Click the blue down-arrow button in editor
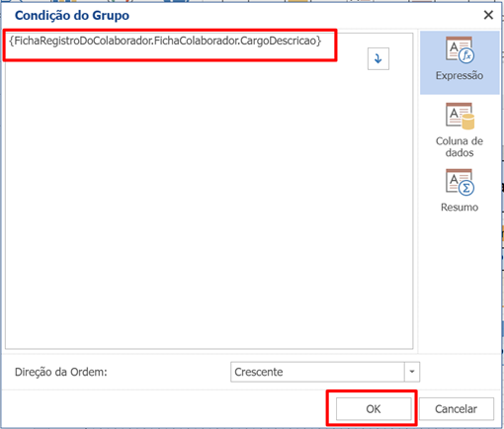This screenshot has width=504, height=429. (x=378, y=58)
